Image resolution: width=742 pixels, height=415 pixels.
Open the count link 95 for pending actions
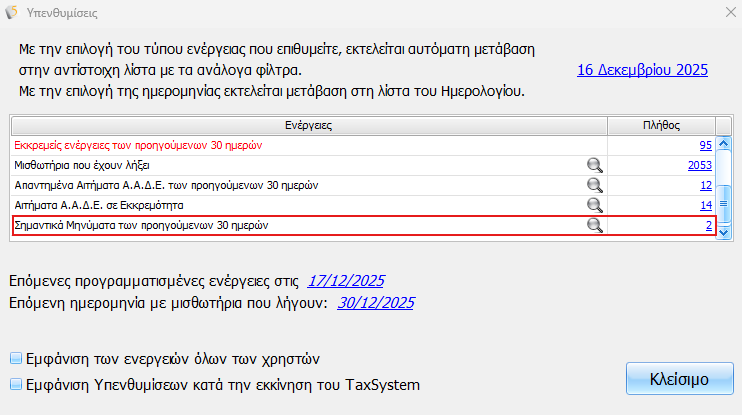pos(705,146)
